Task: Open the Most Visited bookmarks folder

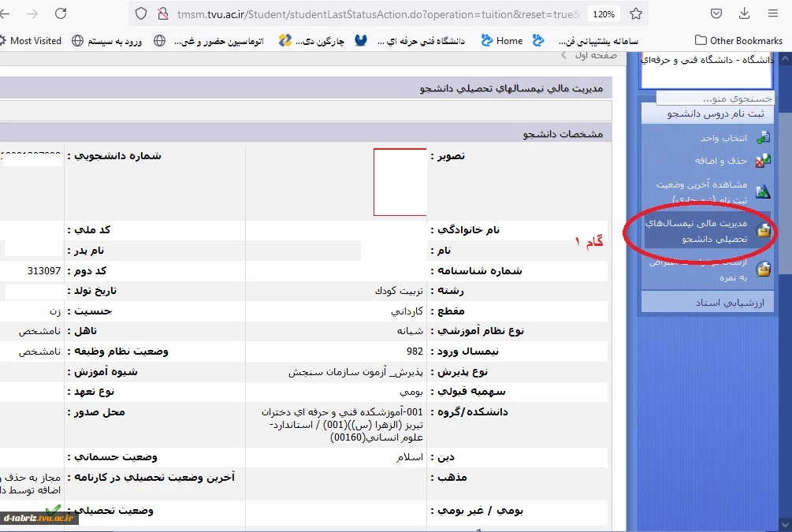Action: [30, 41]
